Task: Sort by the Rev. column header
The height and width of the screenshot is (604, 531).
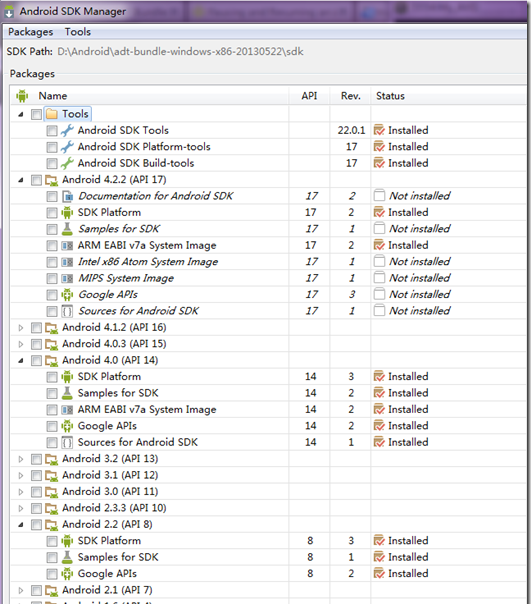Action: click(351, 96)
